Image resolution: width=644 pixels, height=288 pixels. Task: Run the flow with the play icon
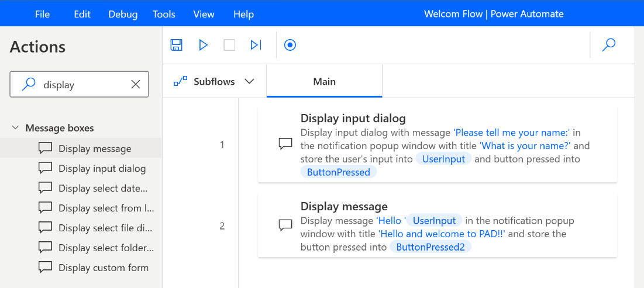click(x=203, y=45)
